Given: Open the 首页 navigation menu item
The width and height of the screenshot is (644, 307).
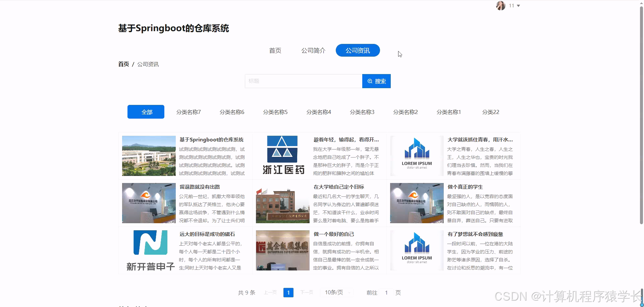Looking at the screenshot, I should [275, 50].
